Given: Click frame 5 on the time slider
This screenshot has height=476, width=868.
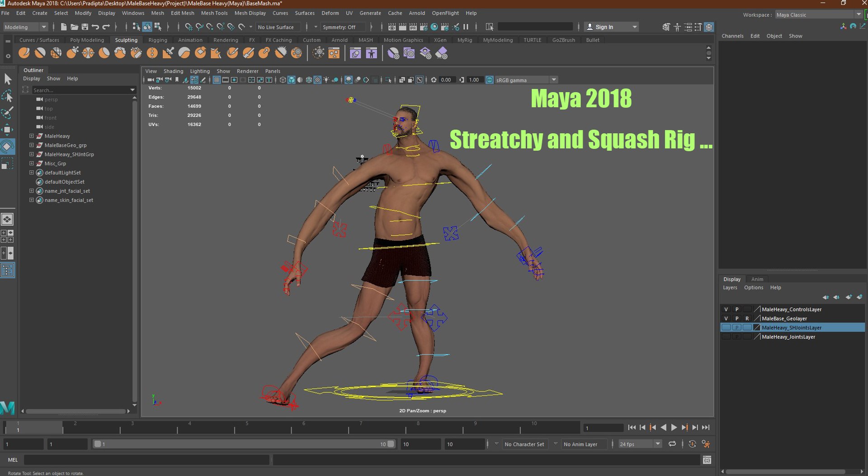Looking at the screenshot, I should [x=247, y=427].
